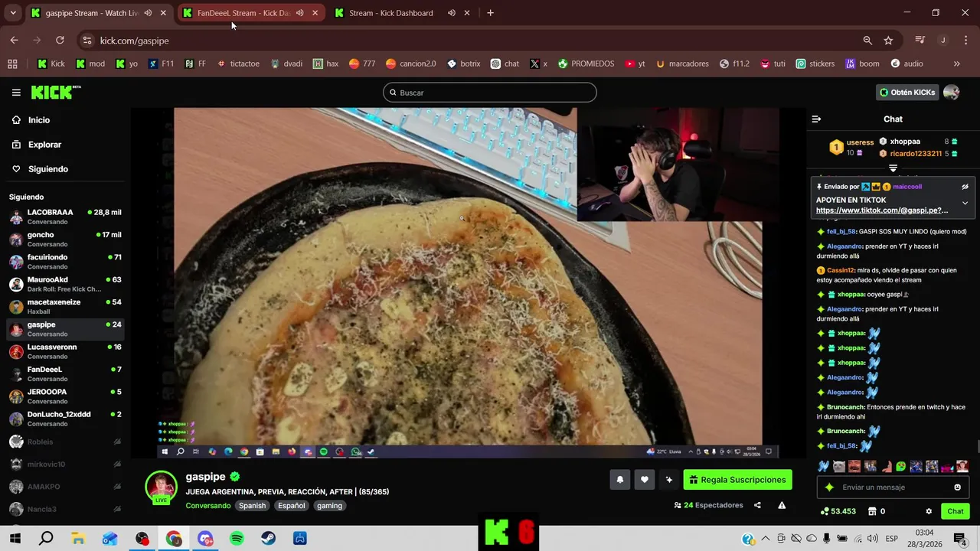The width and height of the screenshot is (980, 551).
Task: Click the KICK logo in header
Action: (x=56, y=93)
